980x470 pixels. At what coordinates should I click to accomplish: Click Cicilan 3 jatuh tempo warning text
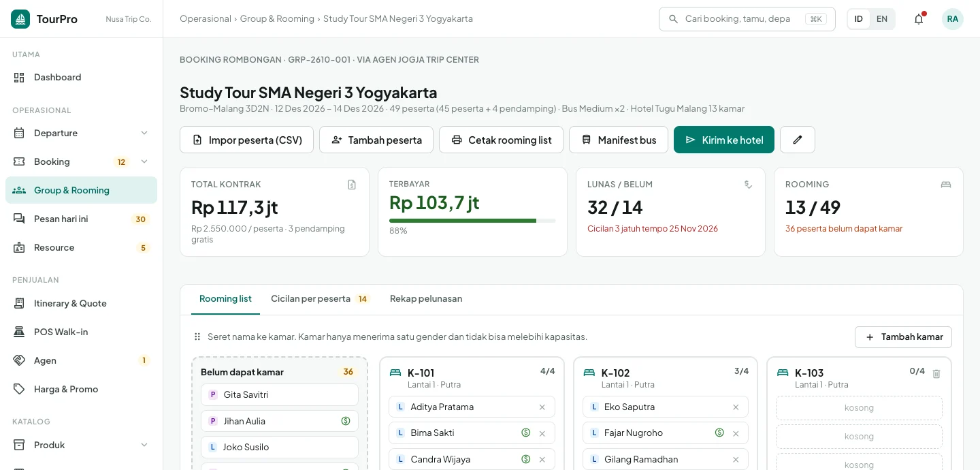coord(653,229)
